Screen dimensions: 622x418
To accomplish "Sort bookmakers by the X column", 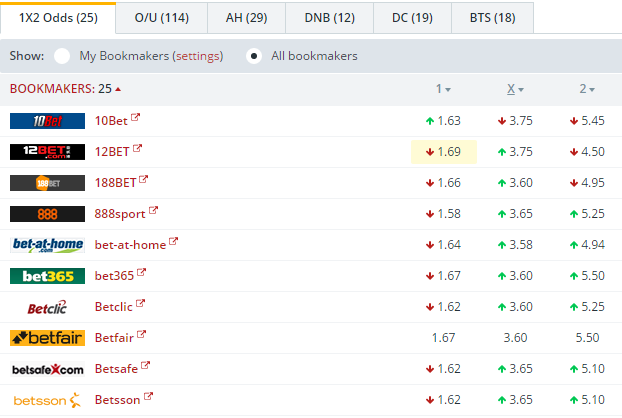I will (x=515, y=89).
